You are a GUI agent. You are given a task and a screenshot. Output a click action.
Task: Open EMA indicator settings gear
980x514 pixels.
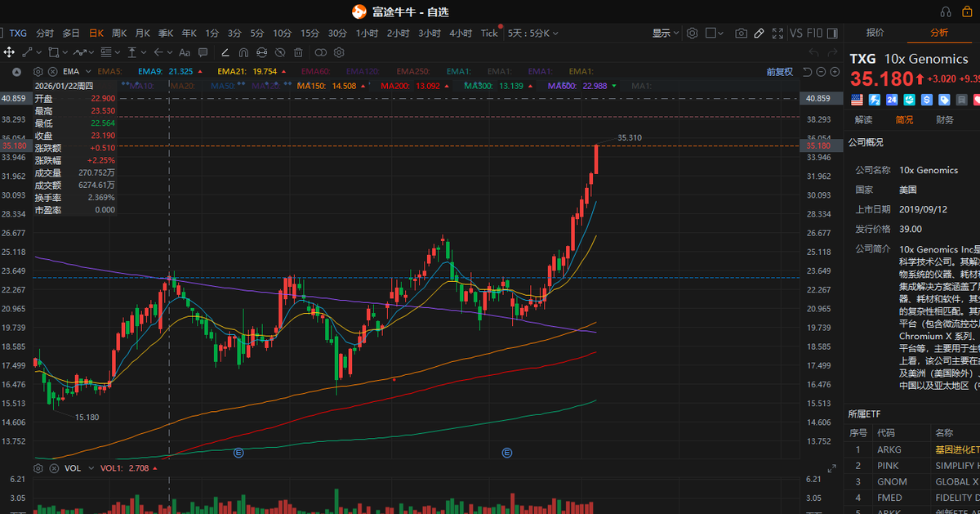tap(38, 71)
